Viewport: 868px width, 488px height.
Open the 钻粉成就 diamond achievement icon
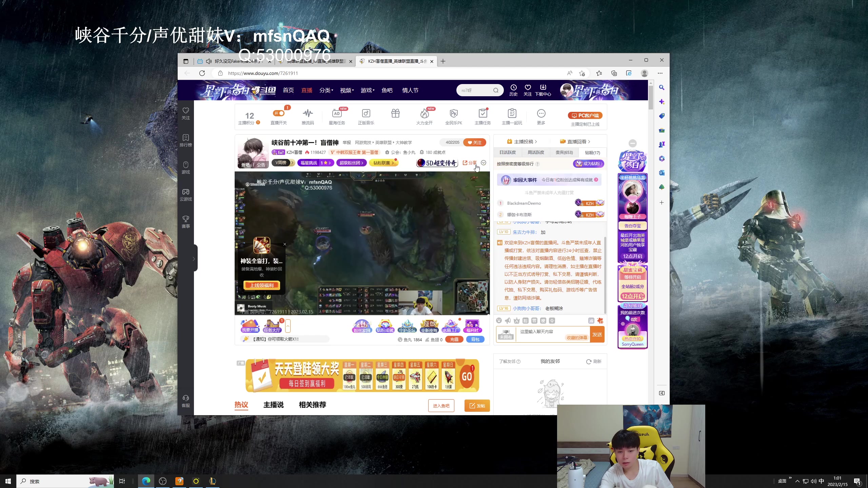(385, 326)
